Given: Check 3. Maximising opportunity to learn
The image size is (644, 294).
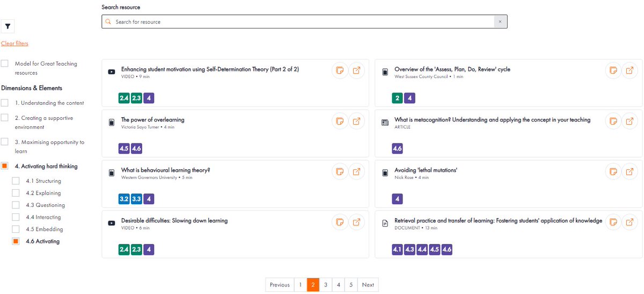Looking at the screenshot, I should (x=5, y=142).
